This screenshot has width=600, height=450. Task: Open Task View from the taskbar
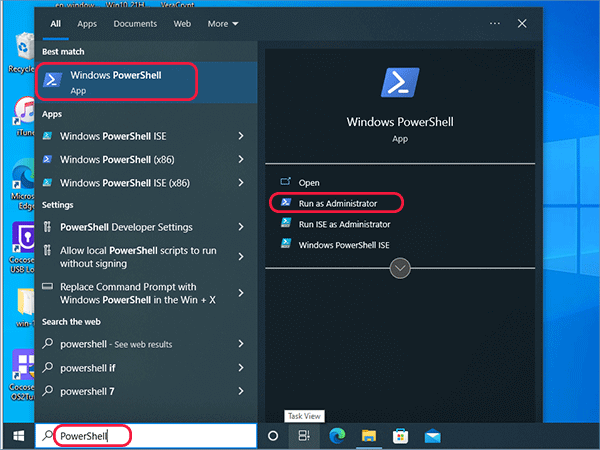click(304, 435)
